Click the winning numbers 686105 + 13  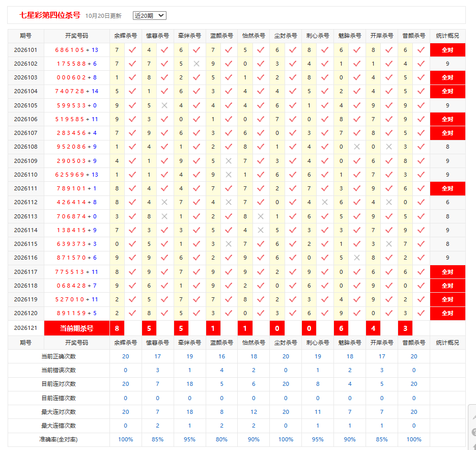click(77, 50)
